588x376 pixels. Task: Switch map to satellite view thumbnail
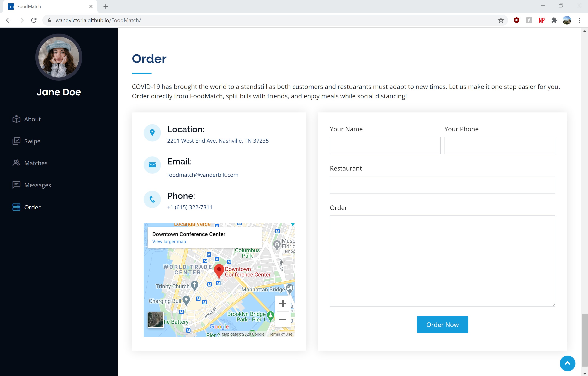(156, 319)
